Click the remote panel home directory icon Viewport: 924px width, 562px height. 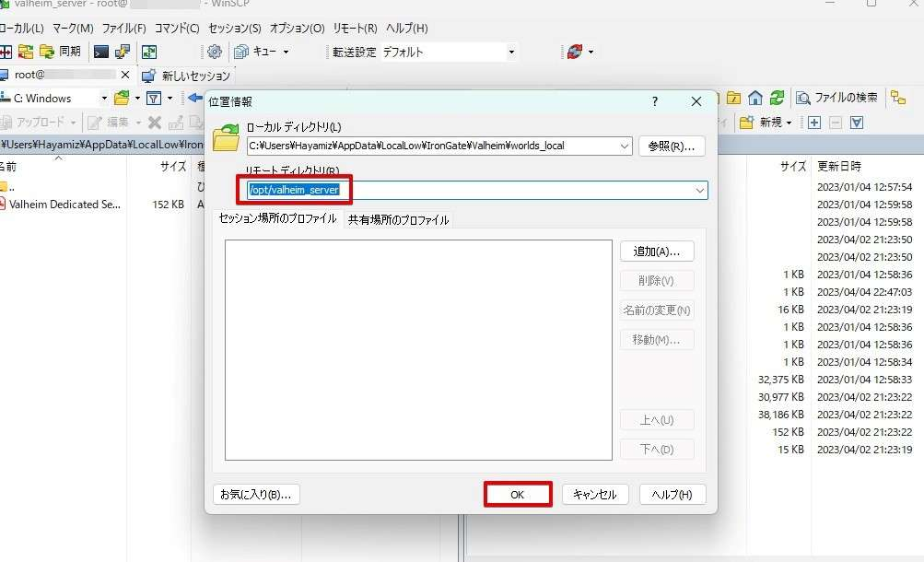[x=754, y=98]
